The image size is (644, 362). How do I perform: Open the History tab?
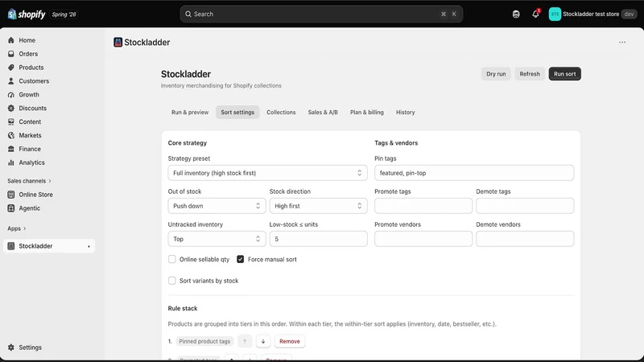coord(406,112)
